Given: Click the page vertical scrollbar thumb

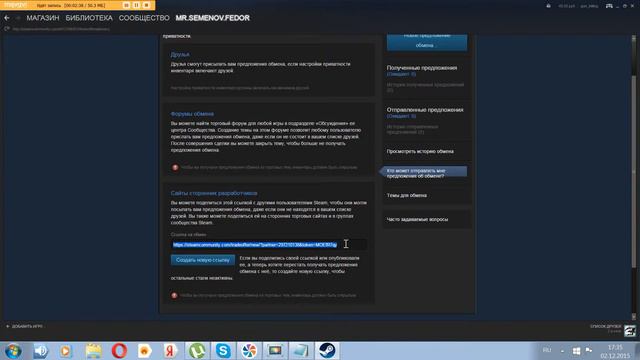Looking at the screenshot, I should (x=634, y=171).
